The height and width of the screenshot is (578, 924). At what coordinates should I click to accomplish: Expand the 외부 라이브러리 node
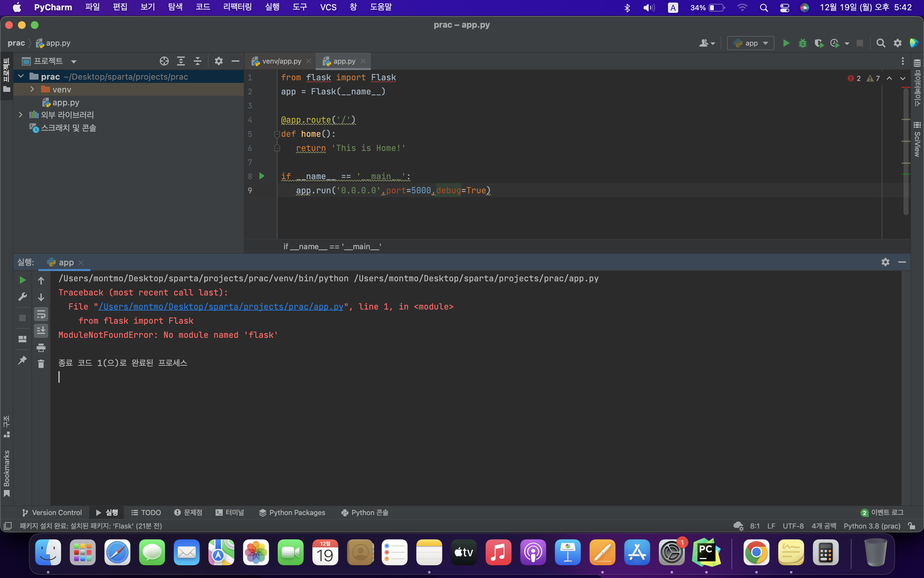pyautogui.click(x=21, y=115)
